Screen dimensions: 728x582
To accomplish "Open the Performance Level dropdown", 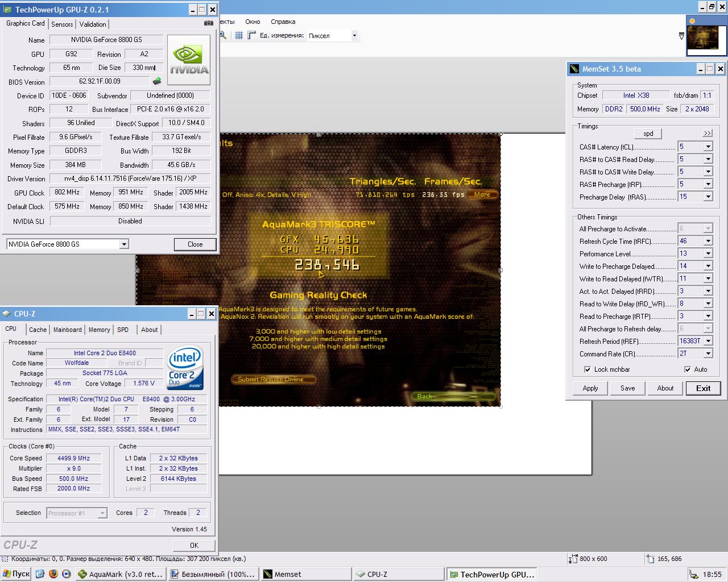I will pos(708,253).
